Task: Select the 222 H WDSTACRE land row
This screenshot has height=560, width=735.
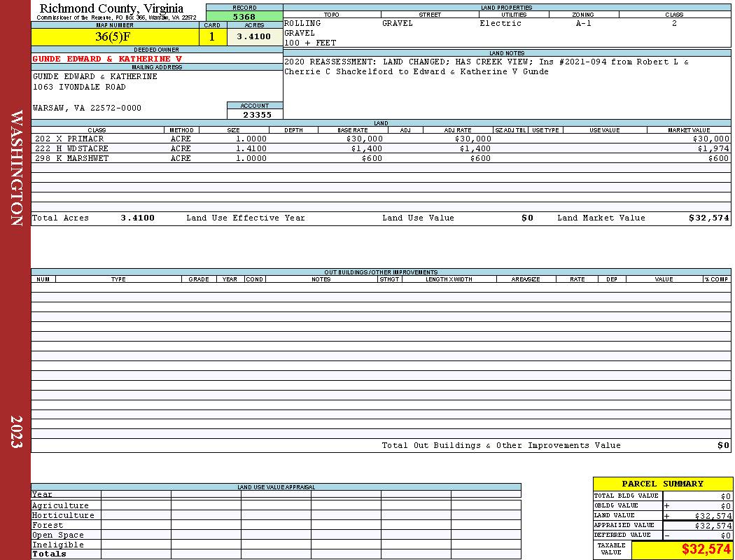Action: tap(381, 148)
